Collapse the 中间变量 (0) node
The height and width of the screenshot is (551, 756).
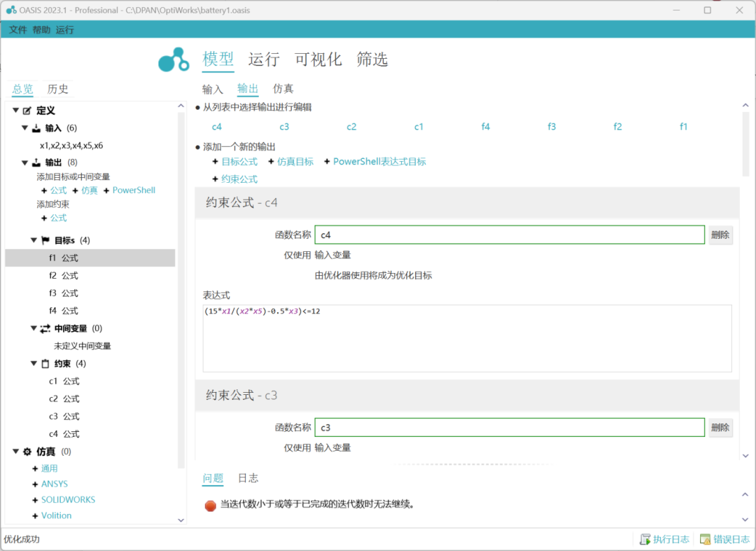coord(34,328)
